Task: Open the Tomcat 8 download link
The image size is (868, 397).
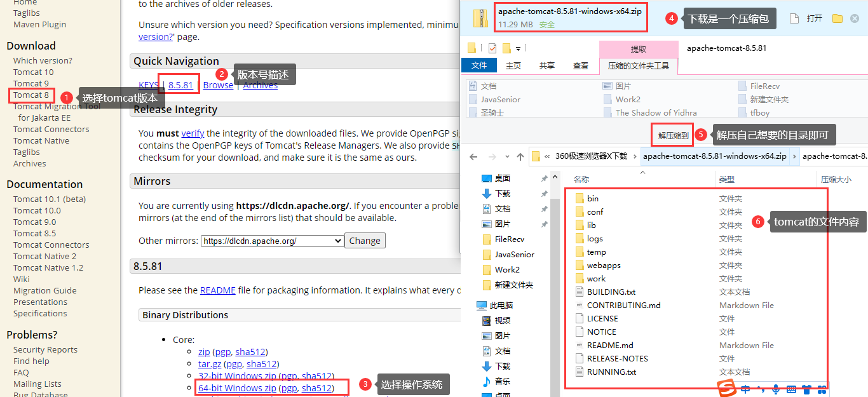Action: point(31,95)
